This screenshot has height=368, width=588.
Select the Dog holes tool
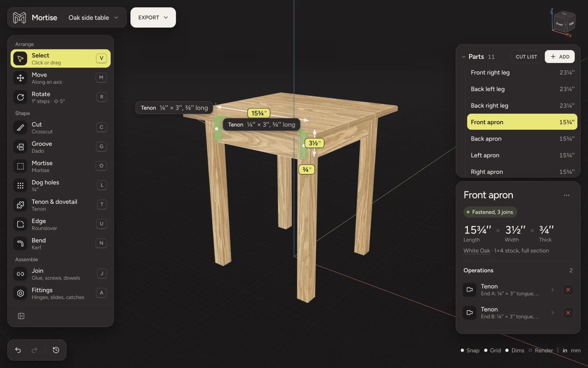point(61,185)
